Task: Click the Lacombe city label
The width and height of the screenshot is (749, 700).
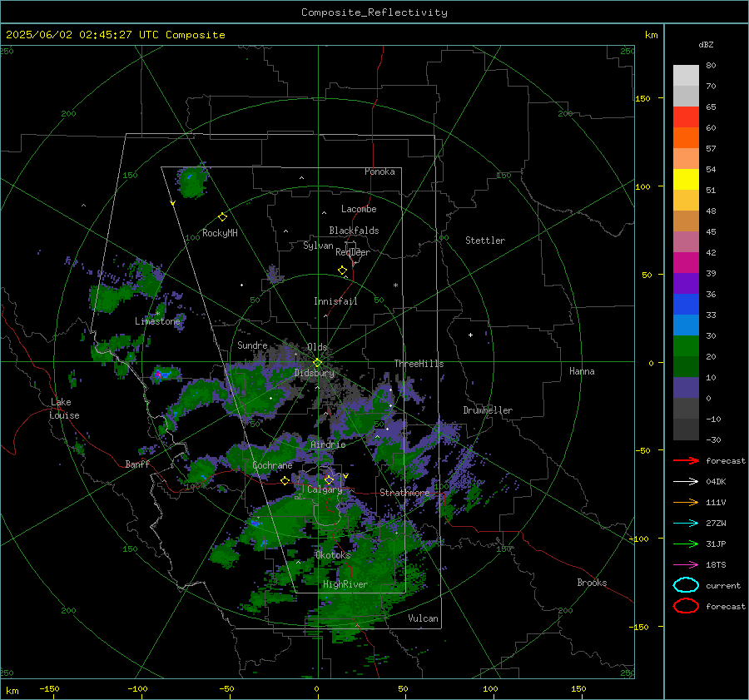Action: coord(359,209)
